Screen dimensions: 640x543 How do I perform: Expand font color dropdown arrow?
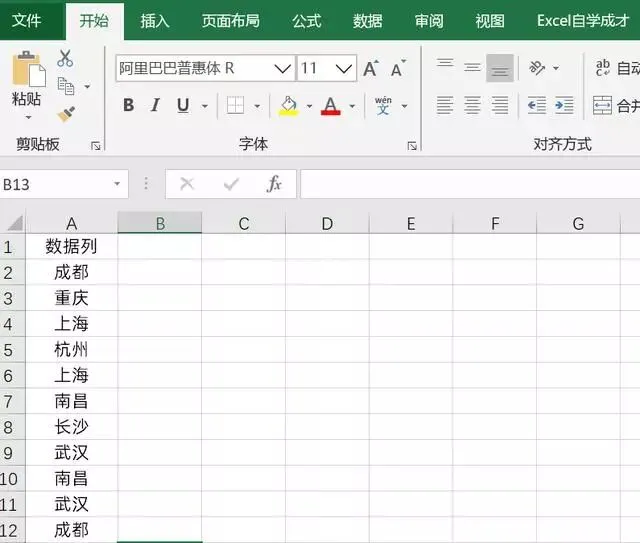click(x=352, y=106)
